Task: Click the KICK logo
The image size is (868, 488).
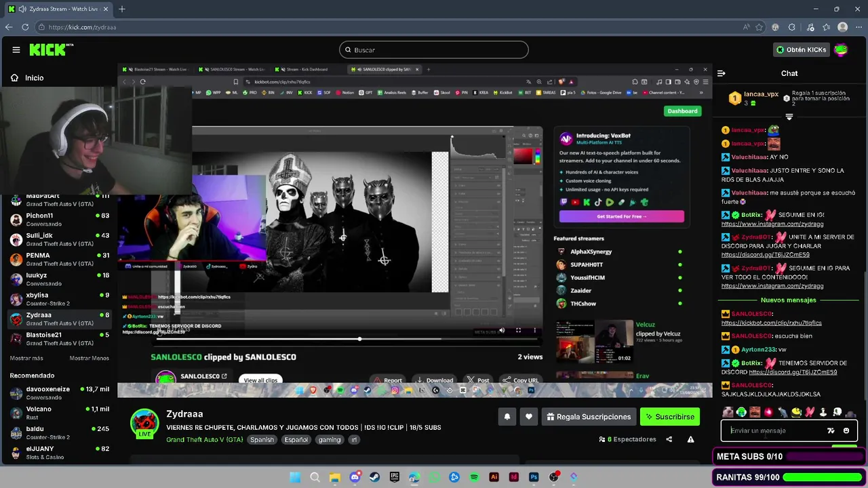Action: coord(51,49)
